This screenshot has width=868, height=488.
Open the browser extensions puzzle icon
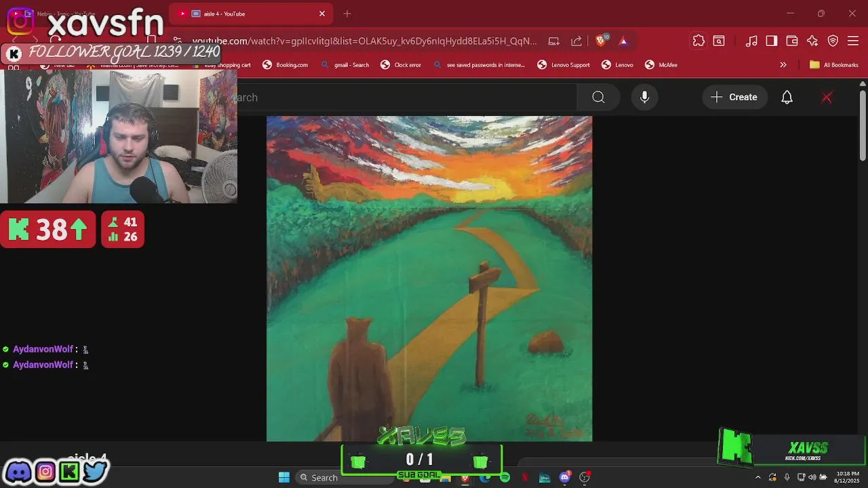coord(698,41)
